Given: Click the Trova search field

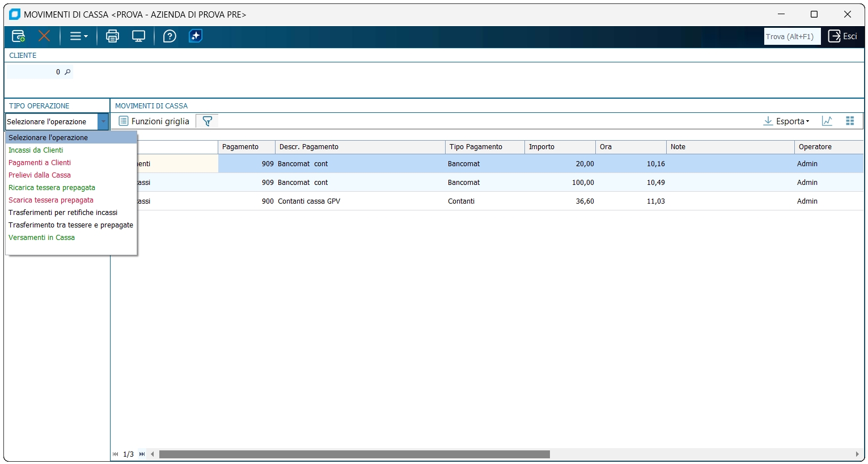Looking at the screenshot, I should point(791,36).
